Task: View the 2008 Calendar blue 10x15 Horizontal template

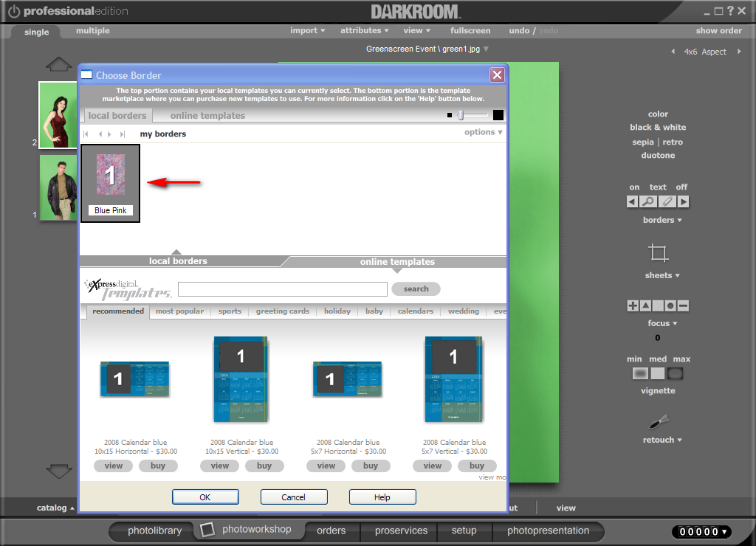Action: (x=113, y=466)
